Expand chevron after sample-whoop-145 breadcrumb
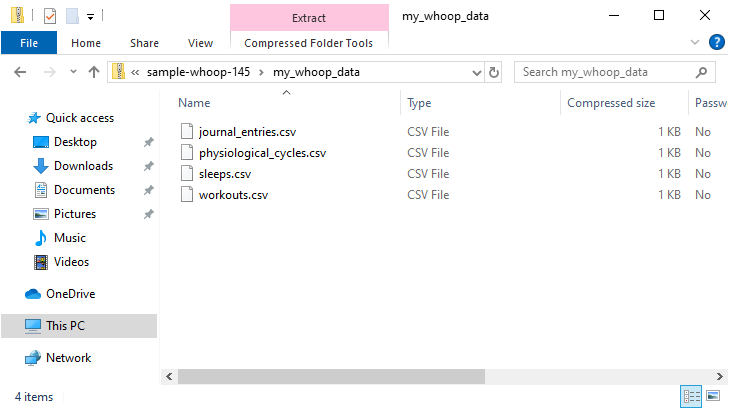 pyautogui.click(x=261, y=73)
